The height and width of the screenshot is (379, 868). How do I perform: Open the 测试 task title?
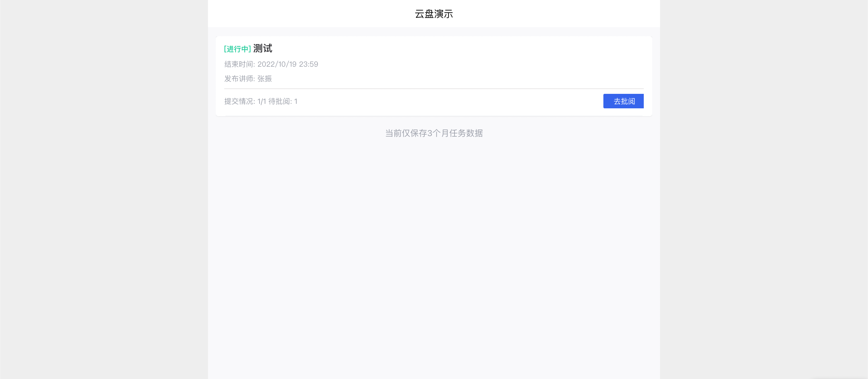(x=263, y=49)
